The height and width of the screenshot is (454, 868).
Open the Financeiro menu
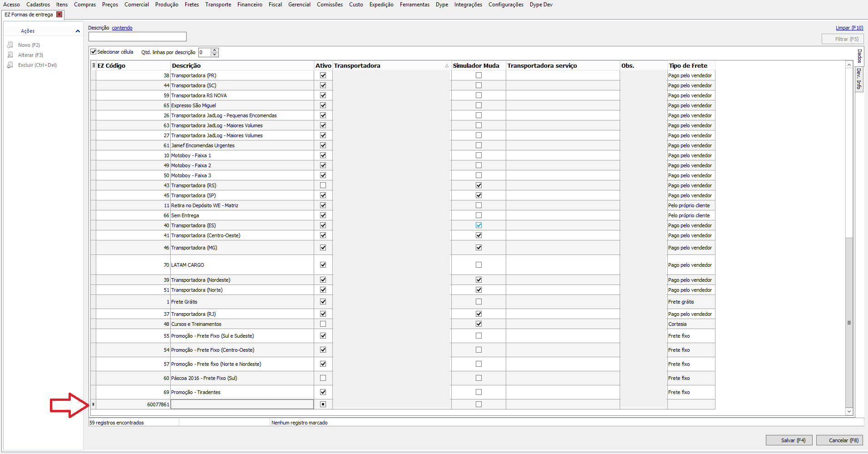tap(250, 5)
